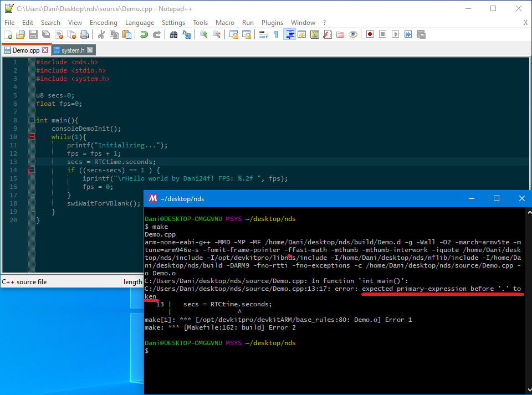Click terminal scrollbar down arrow

(x=529, y=389)
